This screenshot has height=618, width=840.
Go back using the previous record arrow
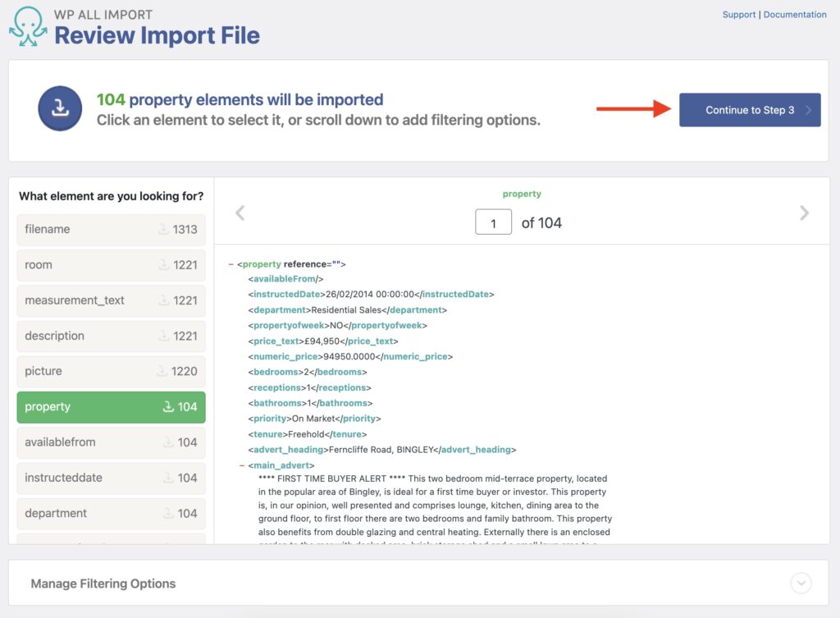(240, 213)
